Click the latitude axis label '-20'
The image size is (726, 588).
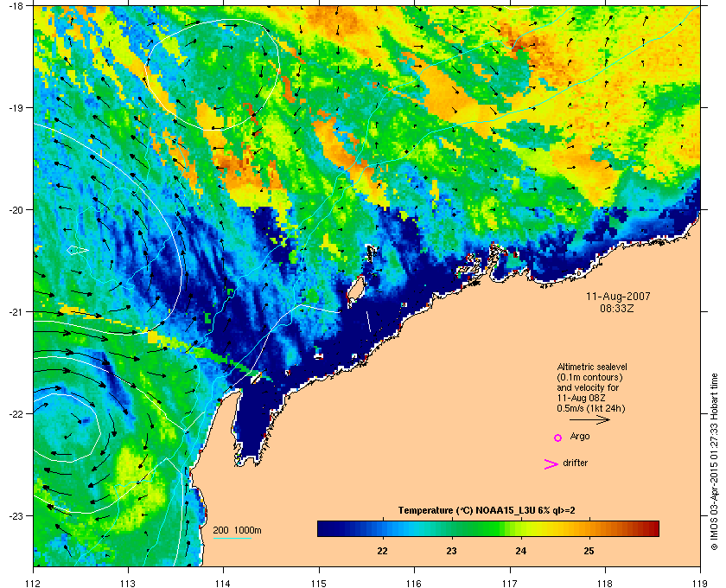pyautogui.click(x=16, y=209)
